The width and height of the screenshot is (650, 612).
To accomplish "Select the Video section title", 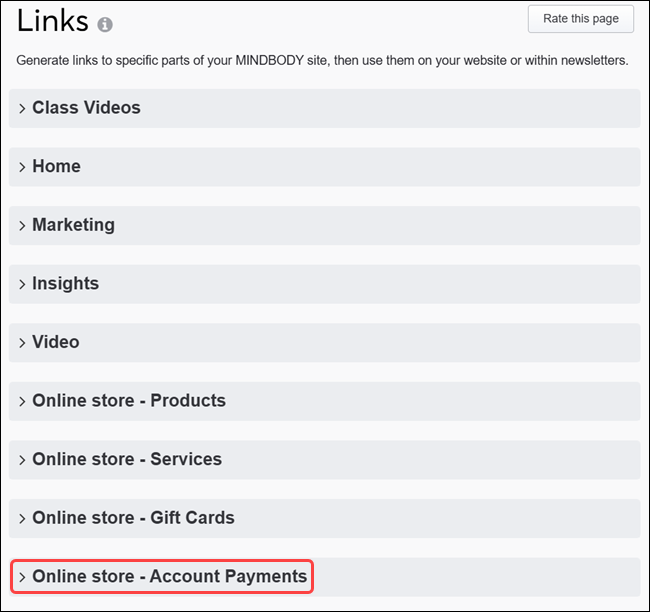I will (56, 342).
